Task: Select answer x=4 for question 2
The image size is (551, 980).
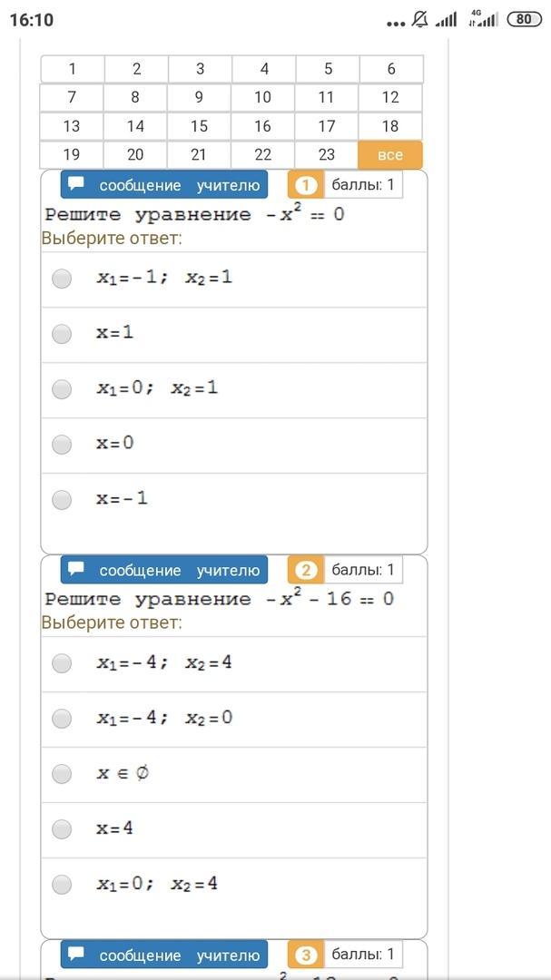Action: point(62,829)
